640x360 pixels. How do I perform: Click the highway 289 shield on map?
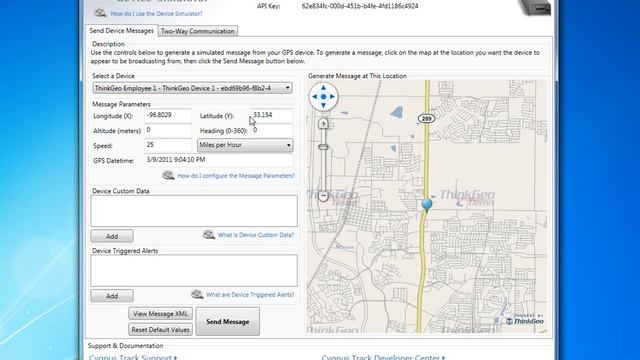coord(427,119)
